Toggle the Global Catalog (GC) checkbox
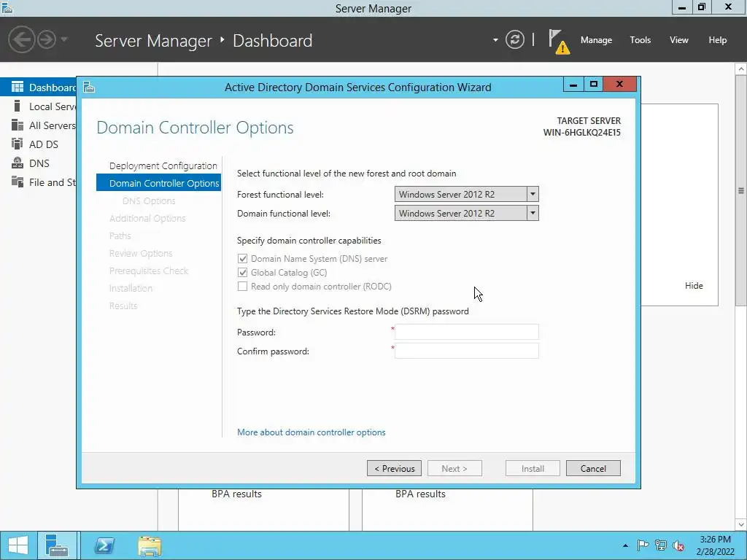The width and height of the screenshot is (747, 560). coord(242,273)
